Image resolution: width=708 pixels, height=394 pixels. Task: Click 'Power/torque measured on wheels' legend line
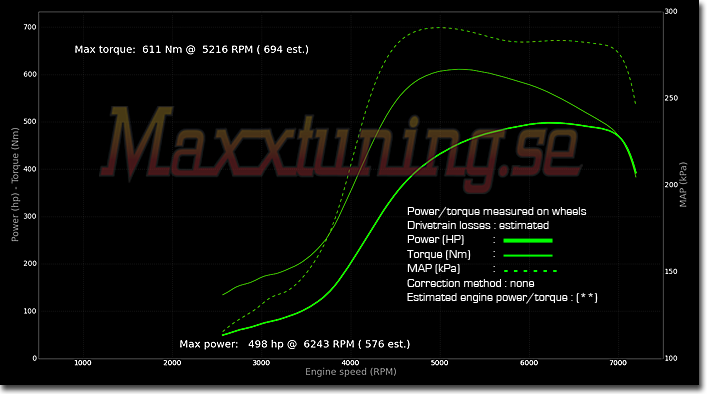click(496, 211)
